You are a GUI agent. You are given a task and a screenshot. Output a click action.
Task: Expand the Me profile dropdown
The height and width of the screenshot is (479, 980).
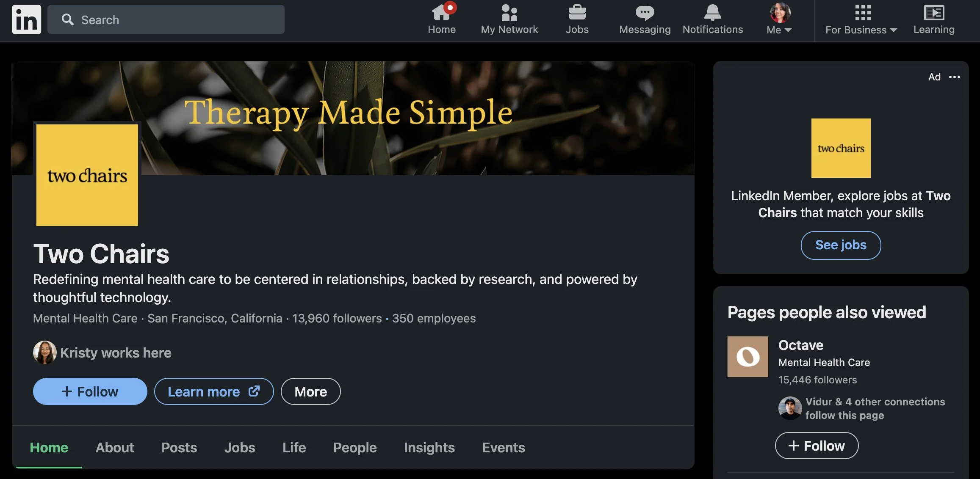[x=779, y=30]
